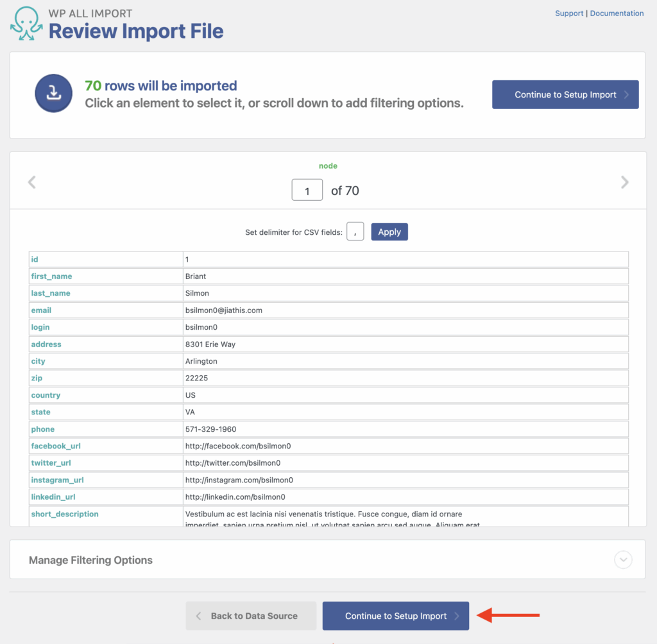Select the twitter_url field name
The width and height of the screenshot is (657, 644).
point(51,463)
